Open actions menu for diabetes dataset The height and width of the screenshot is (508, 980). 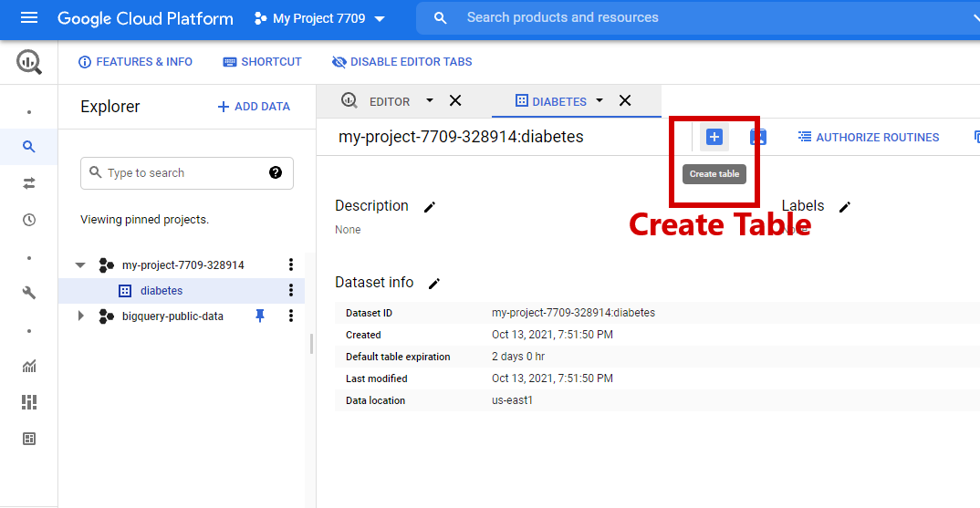[291, 290]
